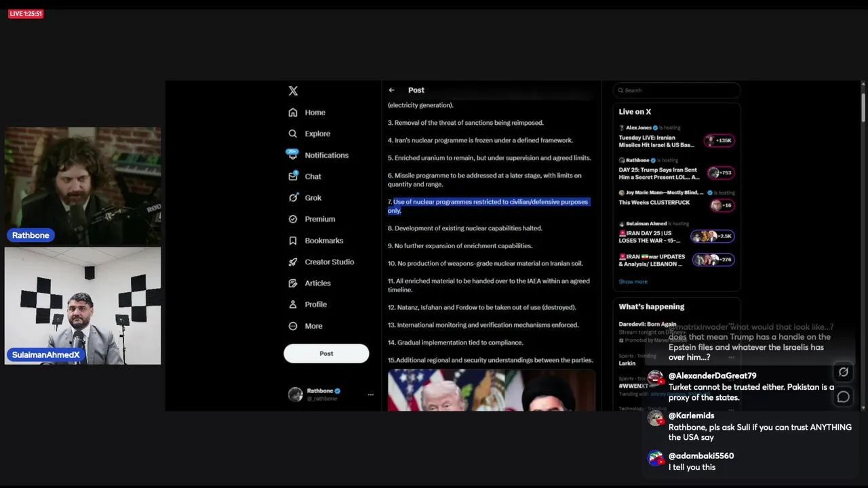Click the post image of two men
The height and width of the screenshot is (488, 868).
point(492,390)
